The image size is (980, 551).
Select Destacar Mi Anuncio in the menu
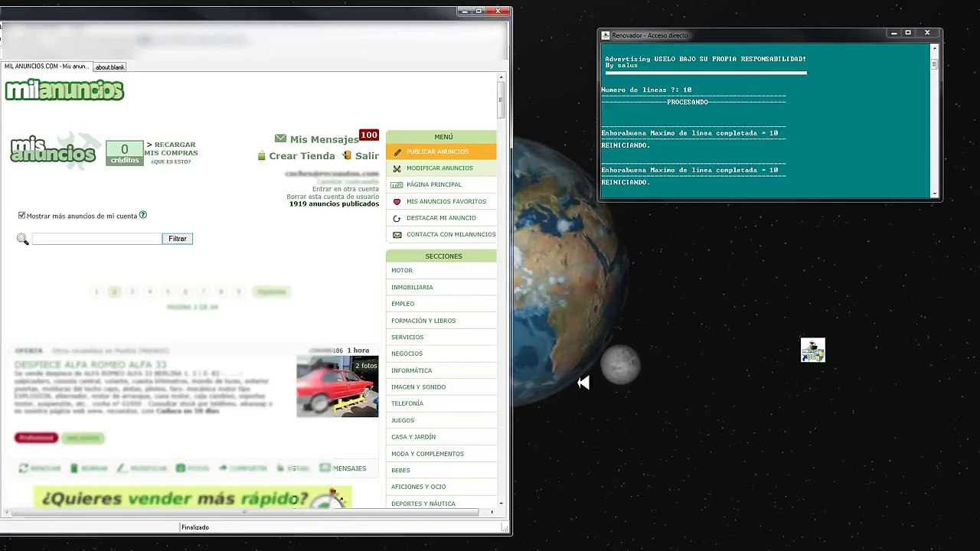pos(441,218)
